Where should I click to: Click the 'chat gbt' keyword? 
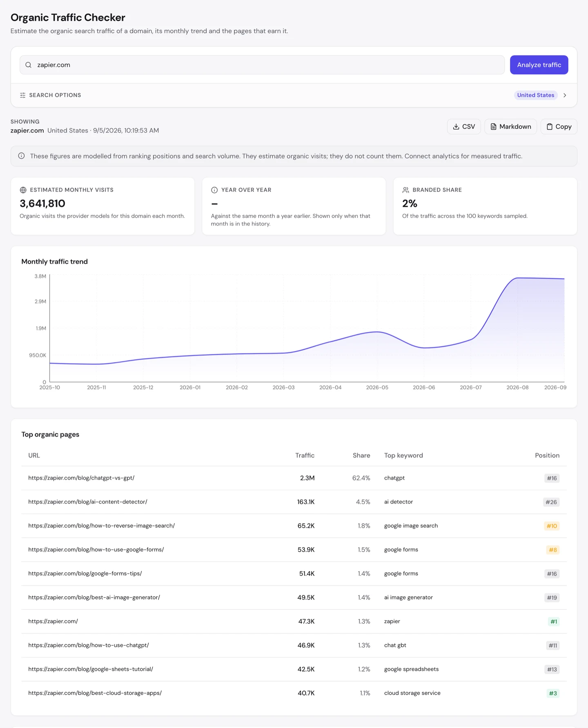pos(395,645)
